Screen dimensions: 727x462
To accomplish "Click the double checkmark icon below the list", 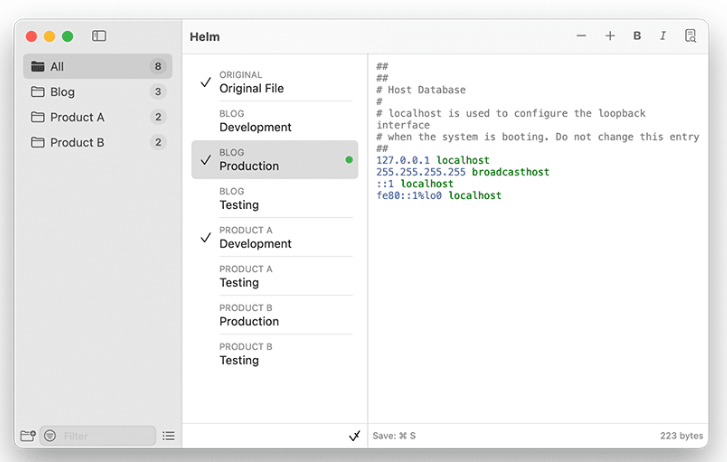I will tap(354, 436).
